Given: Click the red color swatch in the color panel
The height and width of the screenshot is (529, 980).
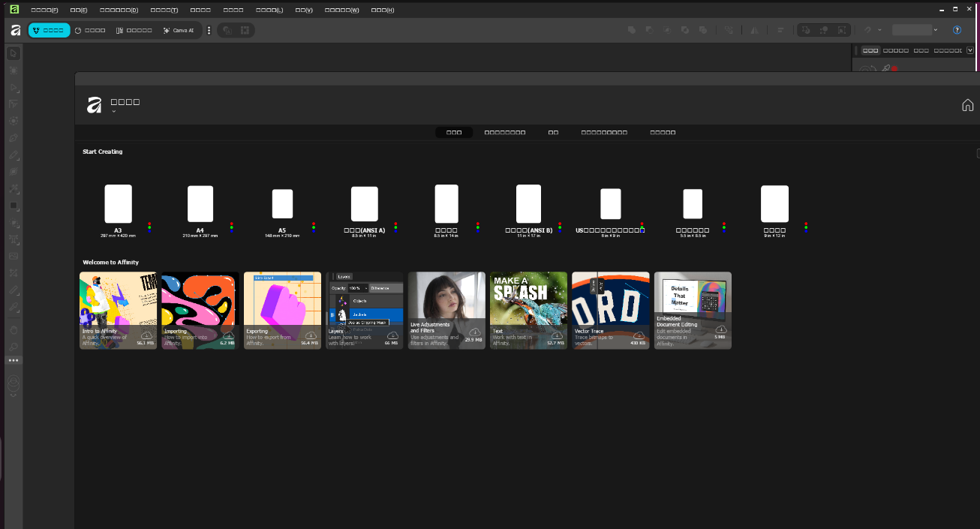Looking at the screenshot, I should tap(894, 69).
